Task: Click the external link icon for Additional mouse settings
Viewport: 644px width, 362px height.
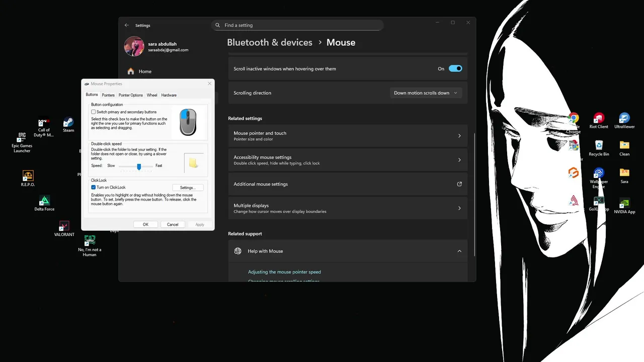Action: (x=459, y=184)
